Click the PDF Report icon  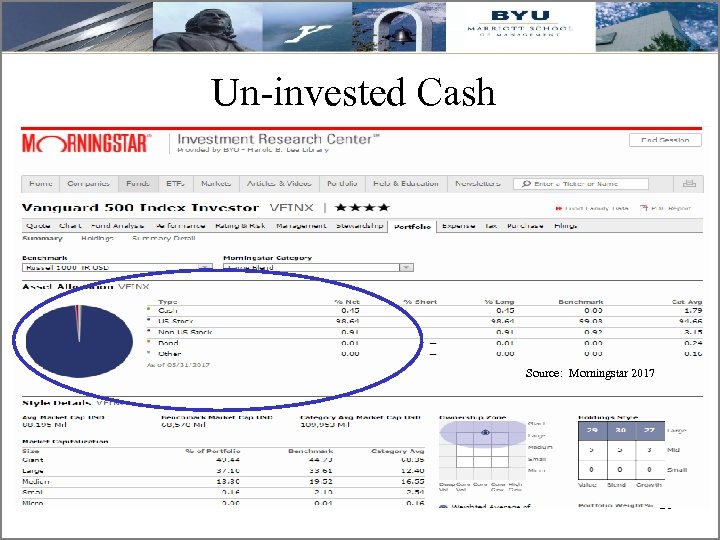click(x=644, y=208)
